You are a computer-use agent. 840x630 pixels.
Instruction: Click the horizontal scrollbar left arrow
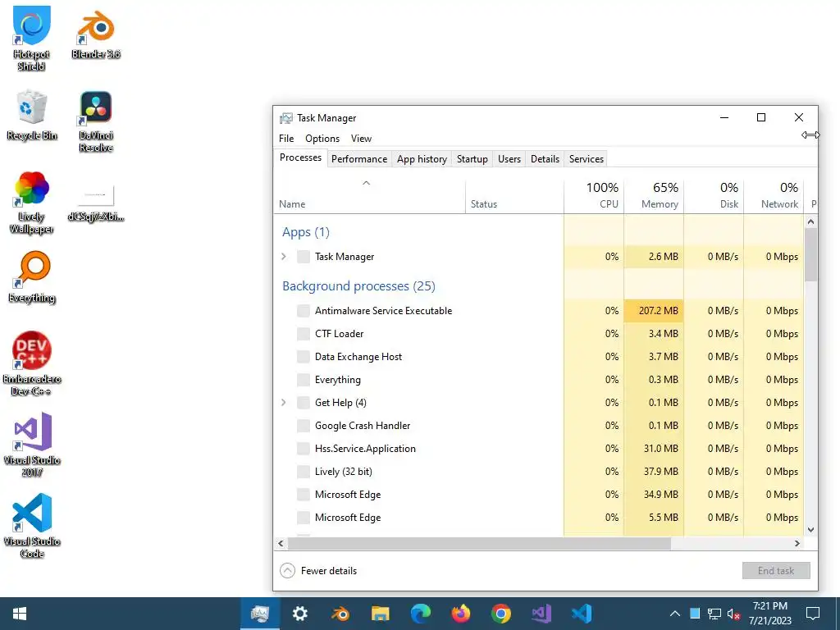(x=281, y=543)
